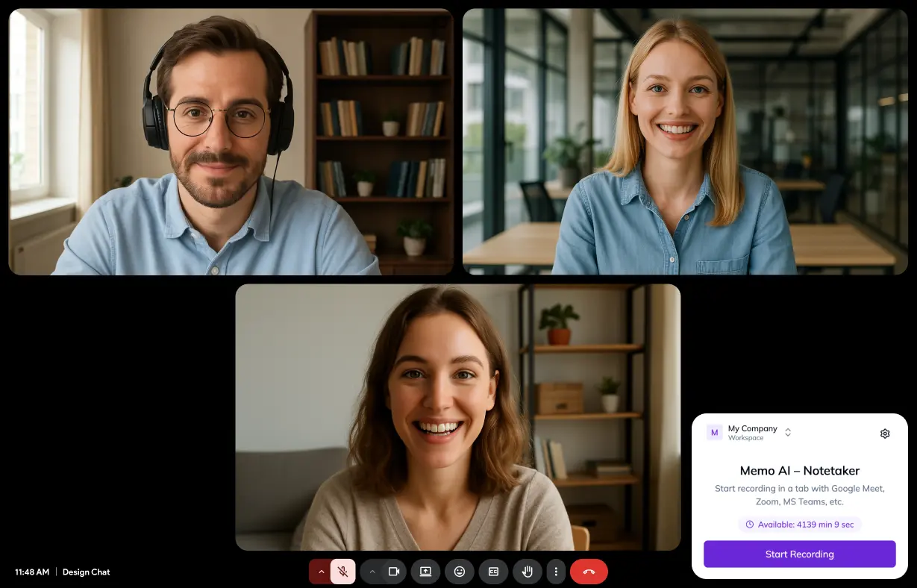Image resolution: width=917 pixels, height=588 pixels.
Task: Click the clock icon beside available minutes
Action: [748, 525]
